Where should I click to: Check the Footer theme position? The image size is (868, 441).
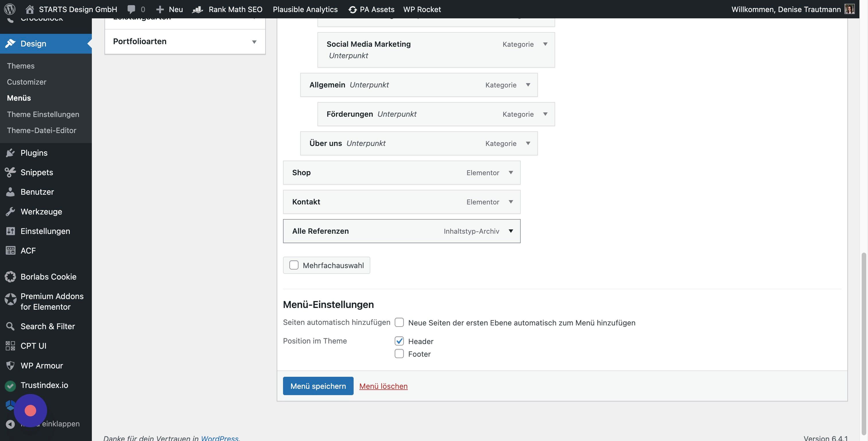[399, 354]
